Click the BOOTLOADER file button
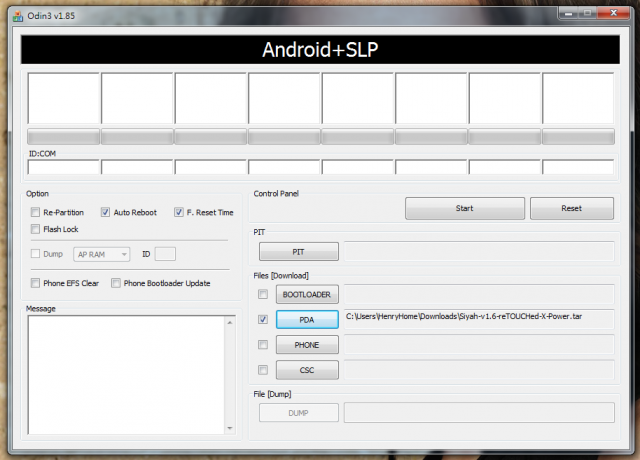 point(307,294)
